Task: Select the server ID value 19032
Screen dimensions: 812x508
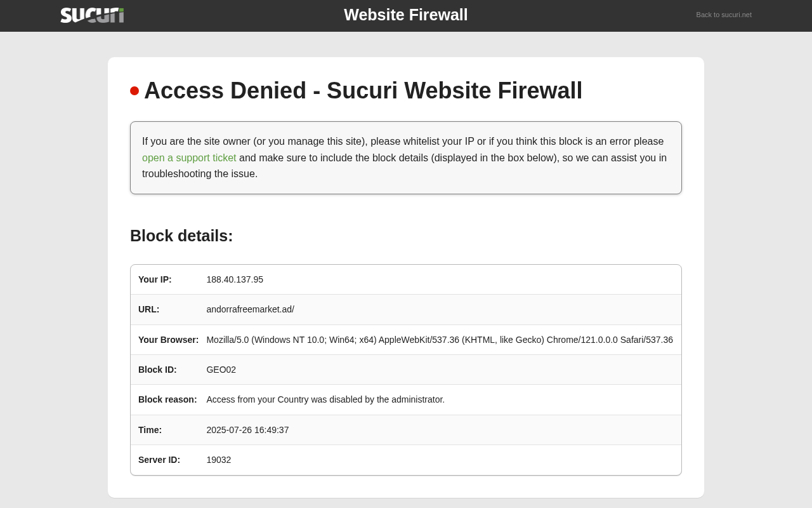Action: click(218, 460)
